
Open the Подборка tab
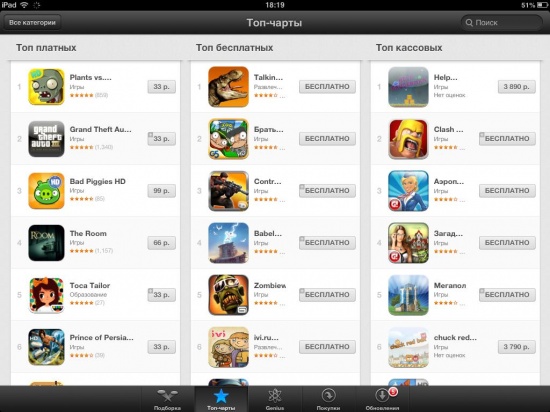167,399
